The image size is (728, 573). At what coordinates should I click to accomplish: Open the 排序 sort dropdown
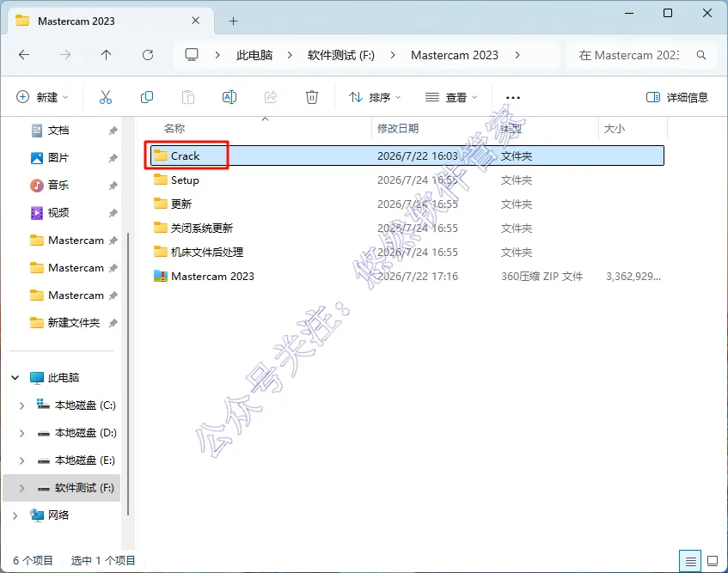click(375, 97)
